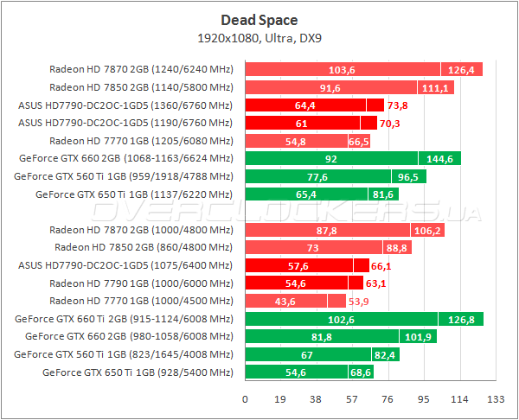
Task: Click the bar value 82,4
Action: (385, 355)
